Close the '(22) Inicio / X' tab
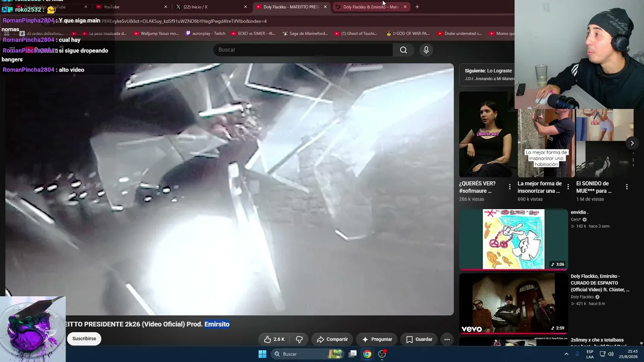 [246, 7]
